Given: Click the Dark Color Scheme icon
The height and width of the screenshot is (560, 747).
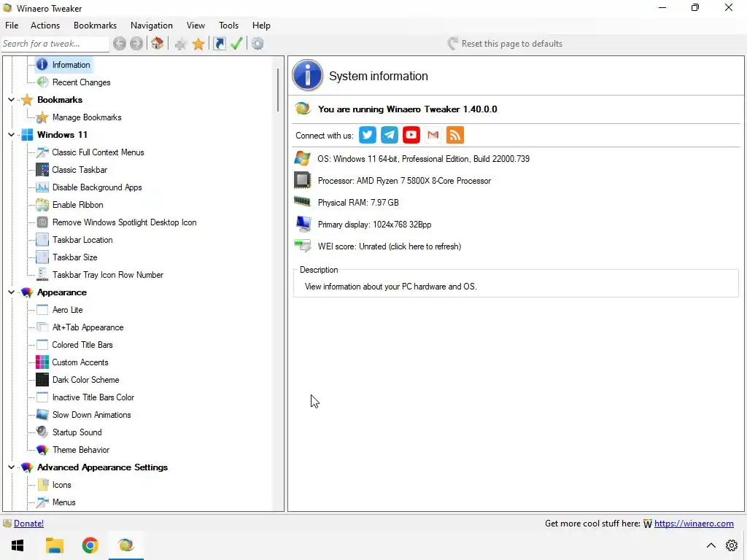Looking at the screenshot, I should pyautogui.click(x=42, y=380).
